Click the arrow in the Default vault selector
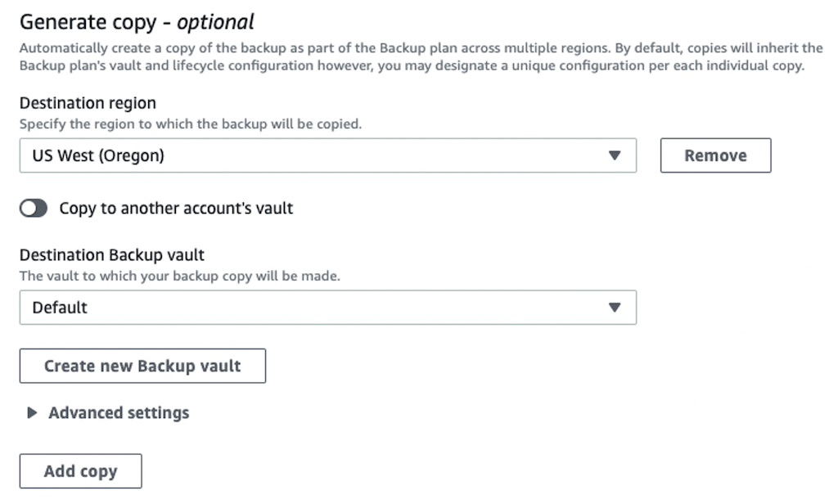838x504 pixels. (x=615, y=308)
